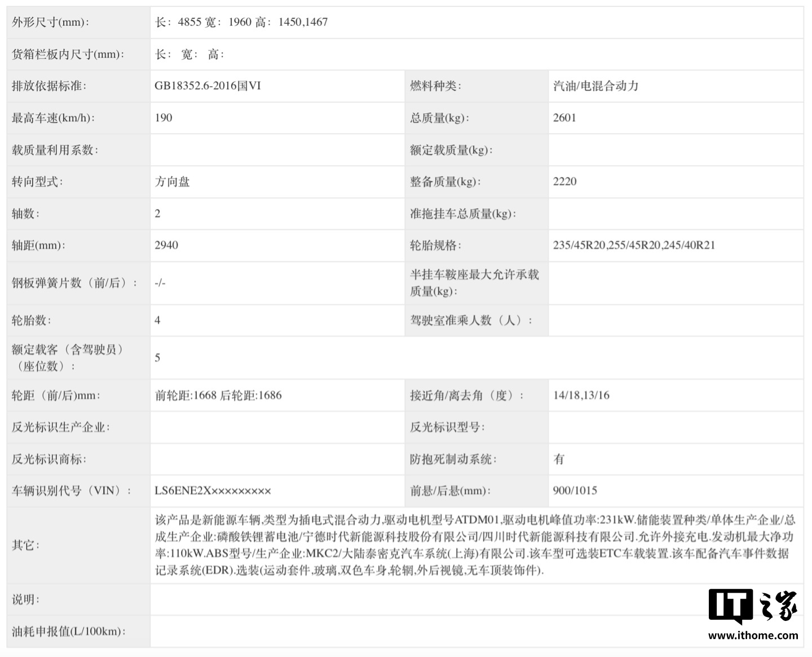Click the 轮胎规格 label
Image resolution: width=812 pixels, height=657 pixels.
click(436, 246)
